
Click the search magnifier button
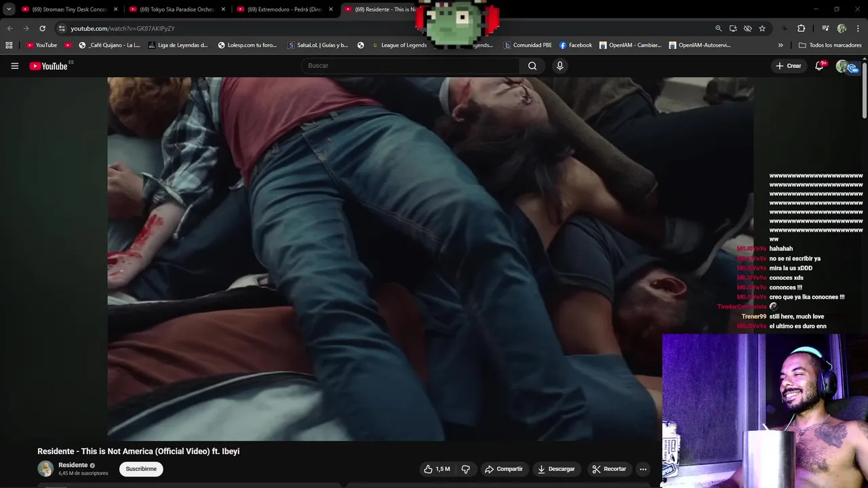pyautogui.click(x=532, y=66)
